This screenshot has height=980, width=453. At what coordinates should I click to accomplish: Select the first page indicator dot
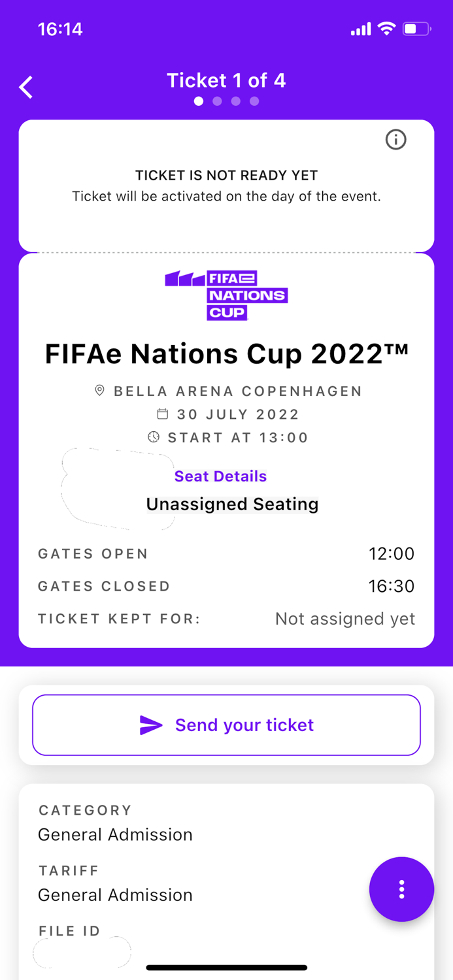pos(199,101)
